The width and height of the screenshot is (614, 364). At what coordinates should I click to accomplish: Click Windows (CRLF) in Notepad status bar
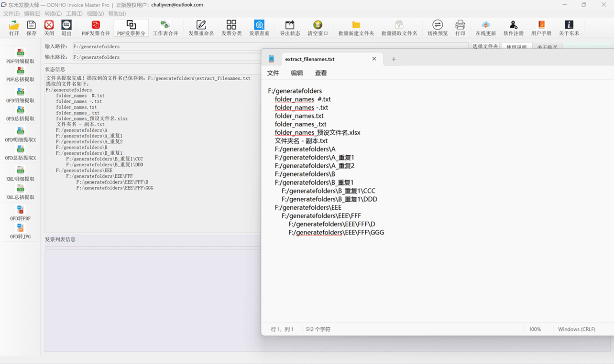tap(577, 329)
